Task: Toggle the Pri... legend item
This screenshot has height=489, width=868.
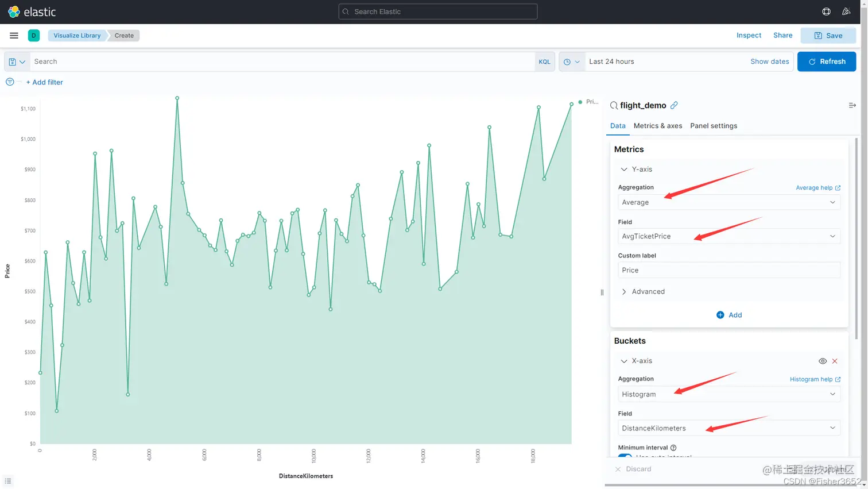Action: pos(588,102)
